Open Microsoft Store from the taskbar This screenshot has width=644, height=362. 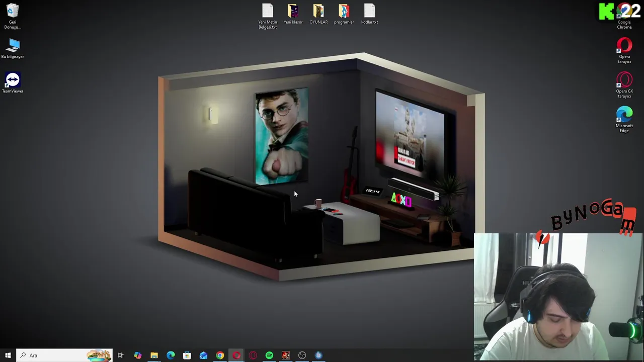tap(187, 355)
